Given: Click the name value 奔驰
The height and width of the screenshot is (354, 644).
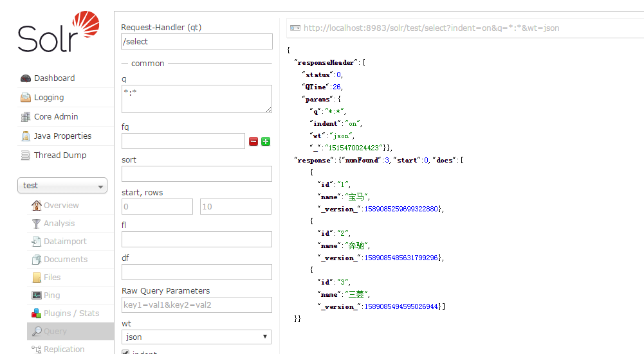Looking at the screenshot, I should coord(356,245).
